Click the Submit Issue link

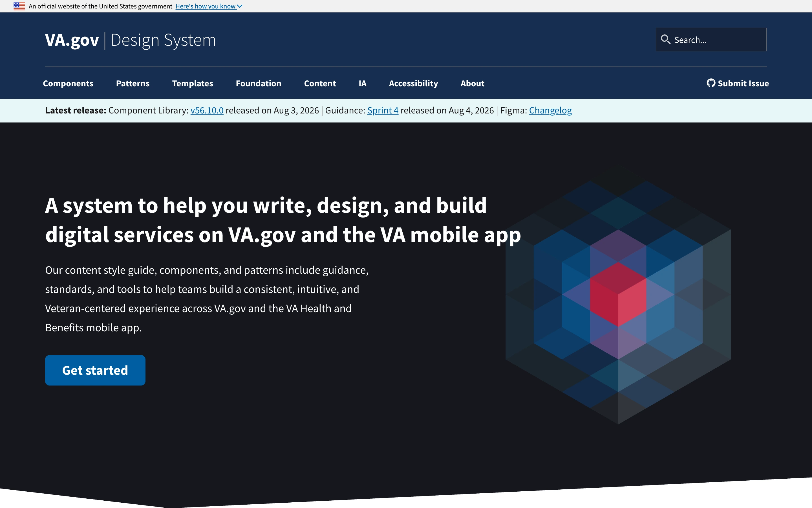738,83
